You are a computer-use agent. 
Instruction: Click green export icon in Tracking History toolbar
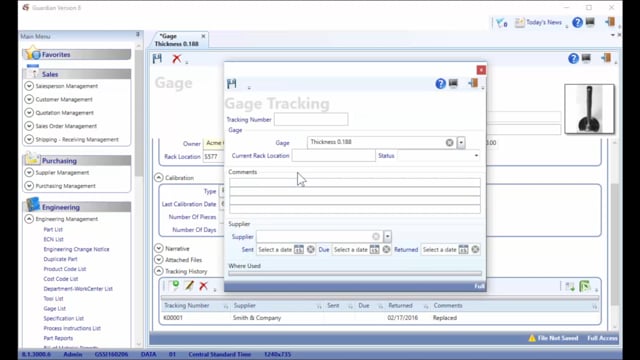(585, 287)
